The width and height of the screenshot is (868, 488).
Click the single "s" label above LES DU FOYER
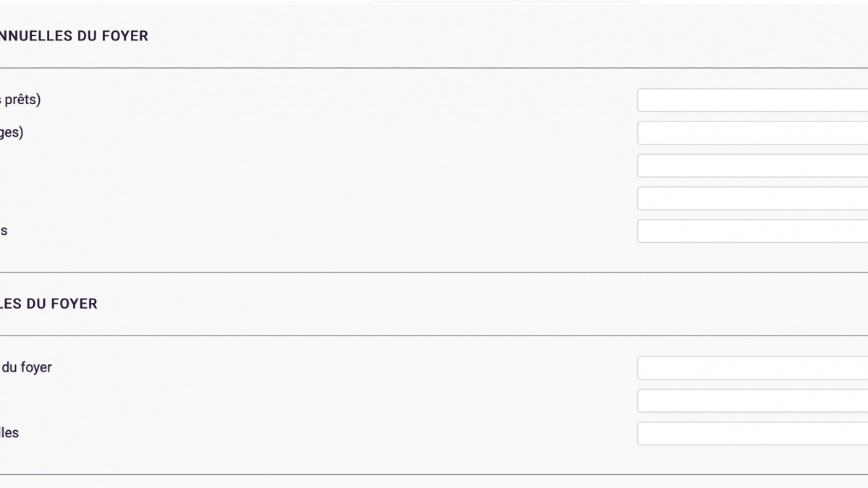[x=4, y=231]
